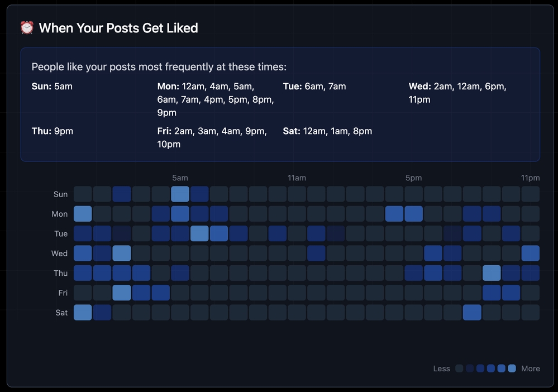The image size is (558, 392).
Task: Select the Monday 12am heatmap cell
Action: click(83, 214)
